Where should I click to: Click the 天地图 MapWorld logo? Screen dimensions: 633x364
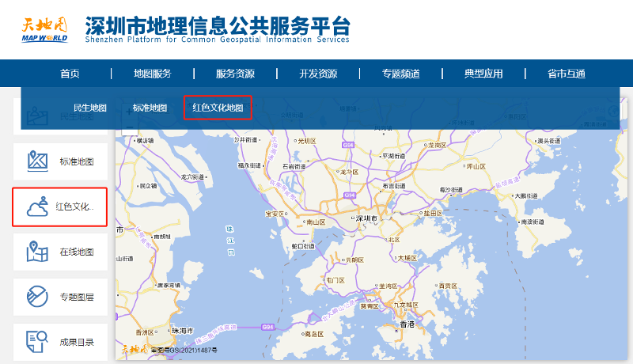tap(44, 28)
